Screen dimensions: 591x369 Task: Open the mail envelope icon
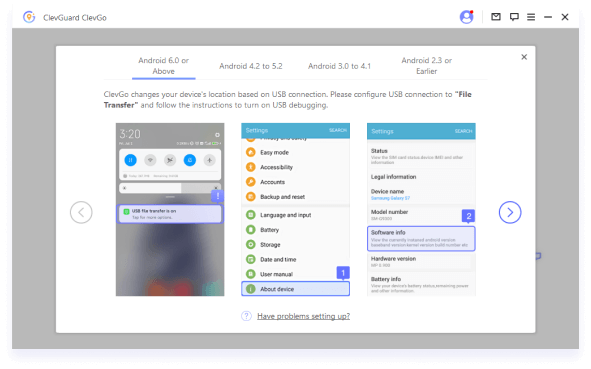tap(496, 17)
